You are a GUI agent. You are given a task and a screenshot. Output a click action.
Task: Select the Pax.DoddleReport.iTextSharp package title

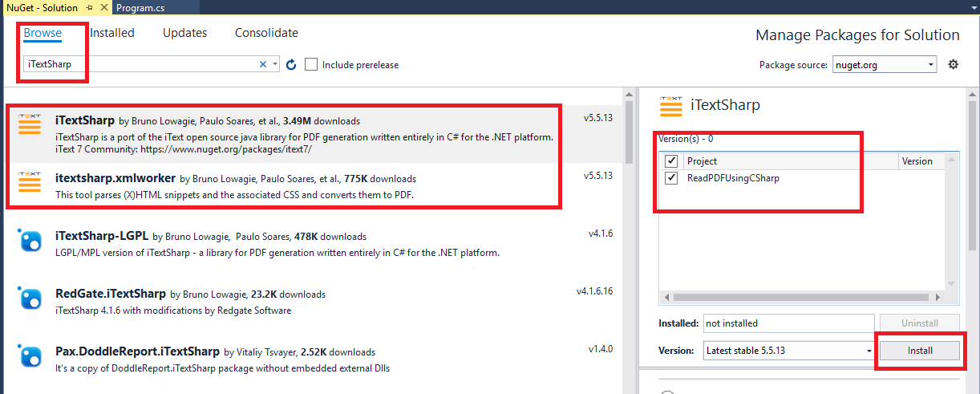coord(137,351)
